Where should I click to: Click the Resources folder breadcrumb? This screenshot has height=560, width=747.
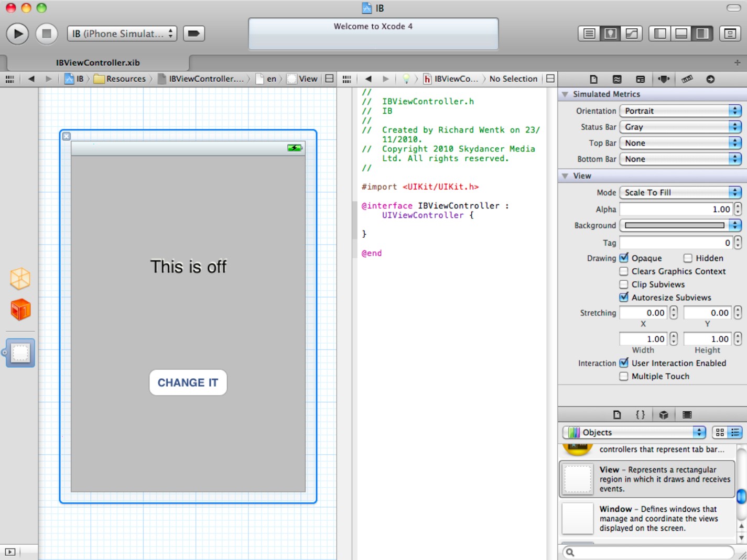[120, 79]
